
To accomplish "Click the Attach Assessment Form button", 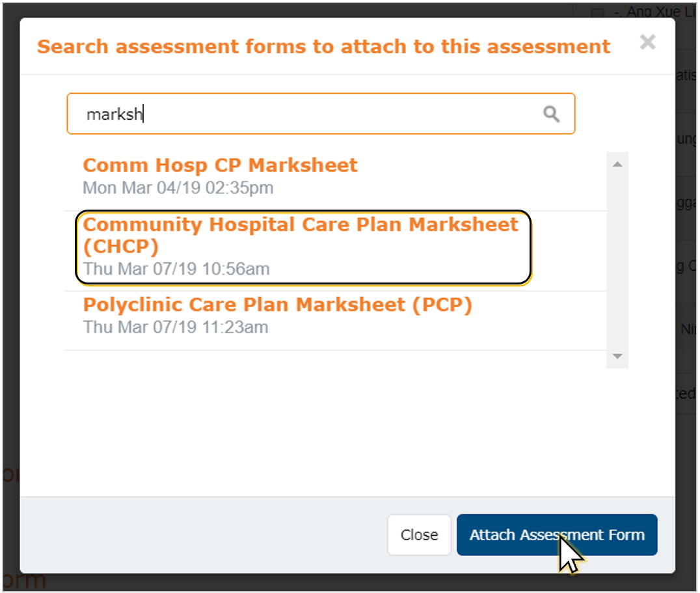I will 557,535.
